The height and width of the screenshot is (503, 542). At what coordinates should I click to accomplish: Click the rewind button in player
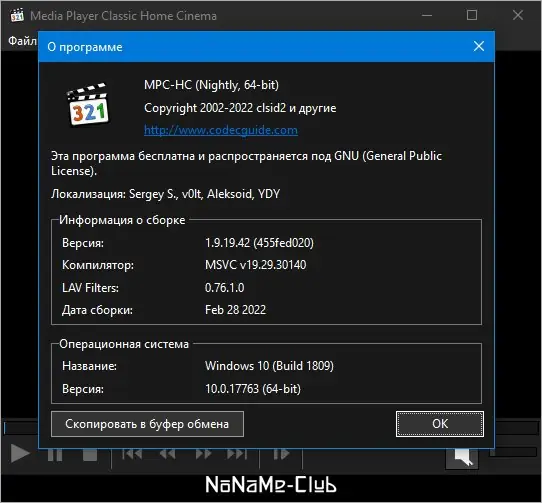167,454
